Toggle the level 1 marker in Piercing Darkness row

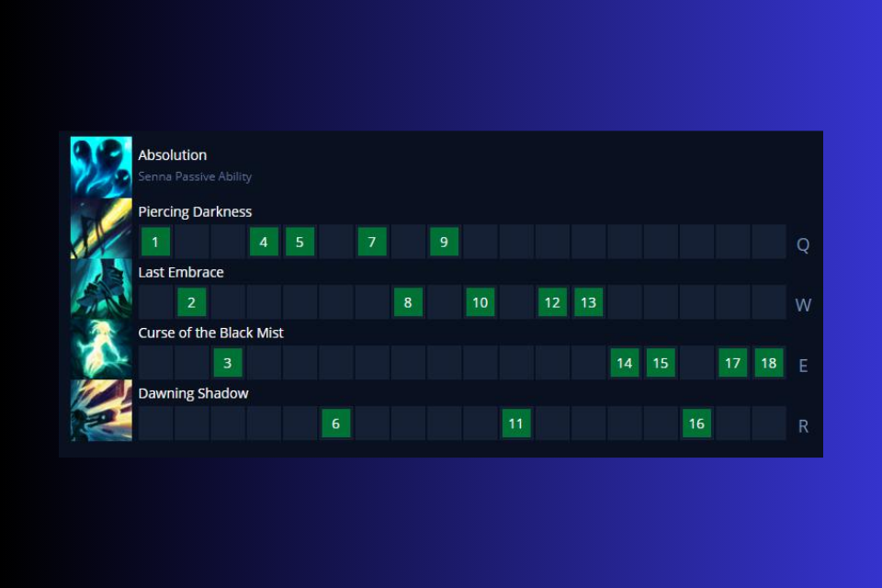[x=154, y=242]
